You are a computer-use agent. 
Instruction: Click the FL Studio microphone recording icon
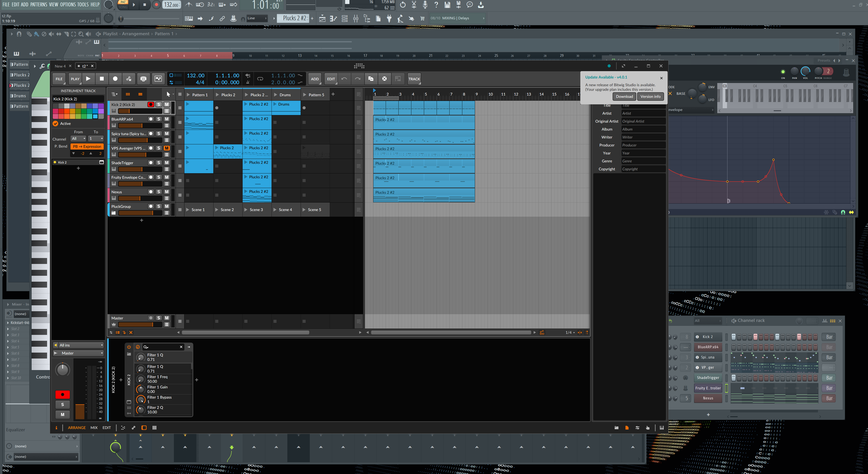pos(425,5)
